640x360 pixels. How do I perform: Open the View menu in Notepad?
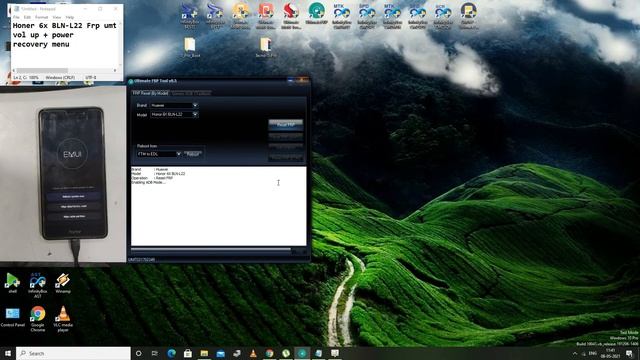57,17
